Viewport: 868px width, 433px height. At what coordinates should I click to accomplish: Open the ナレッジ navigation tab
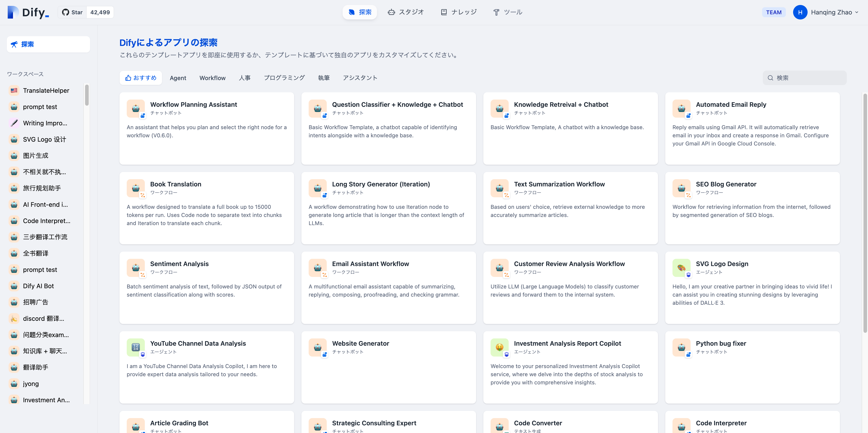tap(459, 12)
